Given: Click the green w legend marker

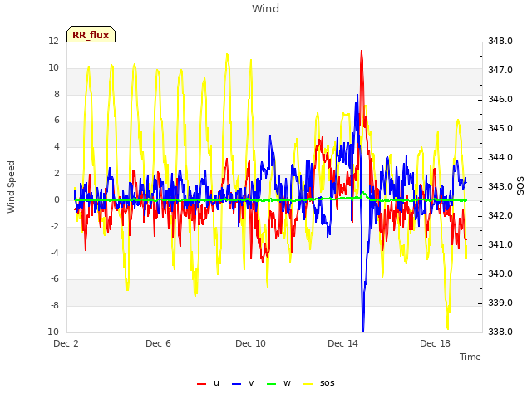Looking at the screenshot, I should coord(272,384).
